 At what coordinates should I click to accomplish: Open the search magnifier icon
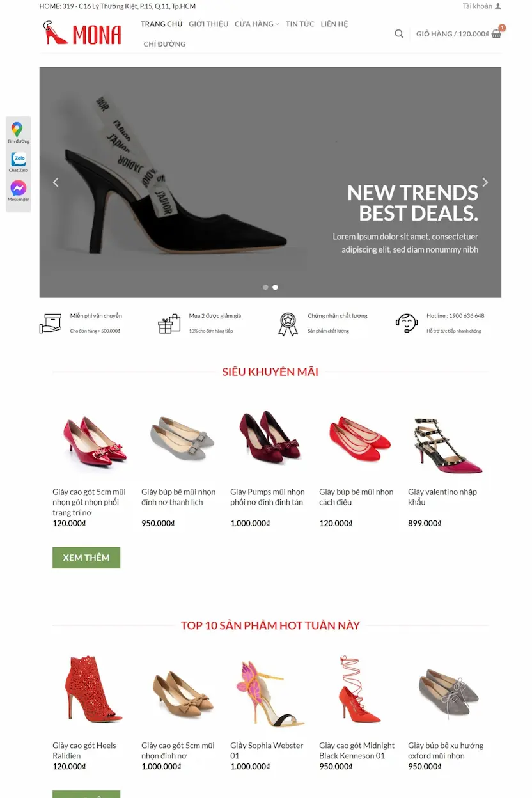[x=399, y=34]
